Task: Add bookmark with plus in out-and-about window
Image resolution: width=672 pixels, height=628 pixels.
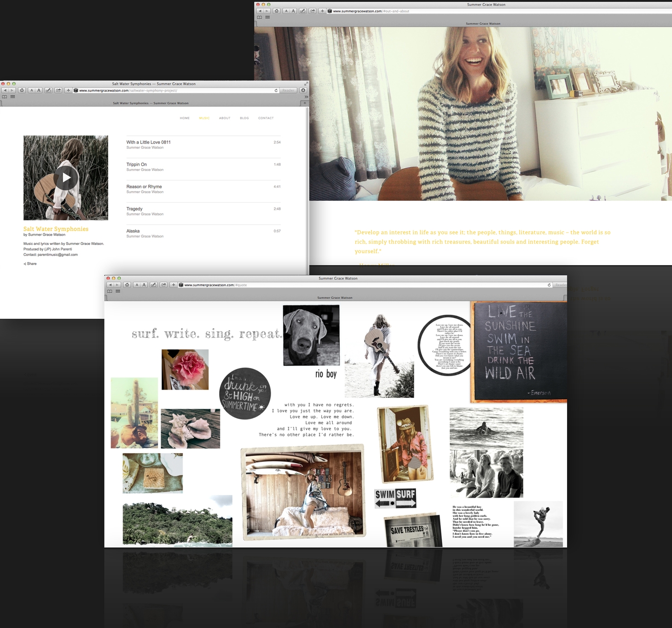Action: coord(322,11)
